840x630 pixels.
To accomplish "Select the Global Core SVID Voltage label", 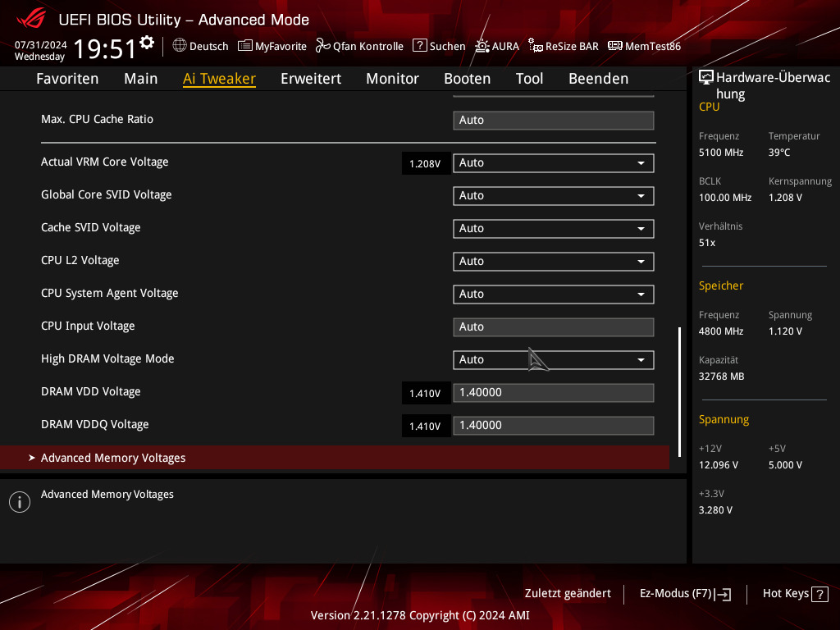I will [x=106, y=194].
